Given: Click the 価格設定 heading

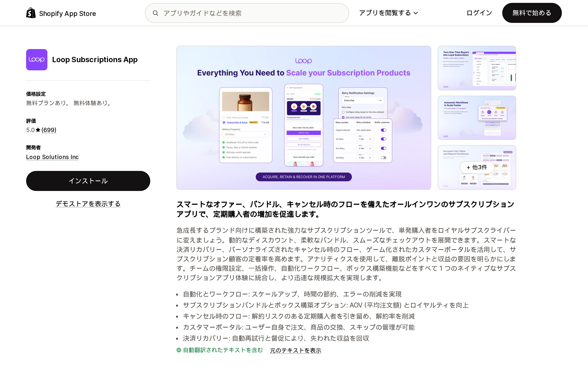Looking at the screenshot, I should tap(36, 94).
